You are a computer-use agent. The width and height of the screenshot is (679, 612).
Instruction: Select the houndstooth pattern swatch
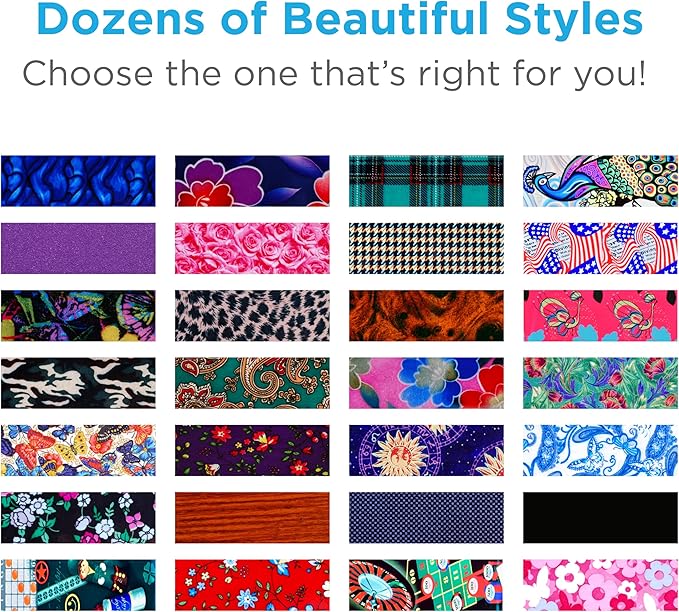click(x=427, y=248)
